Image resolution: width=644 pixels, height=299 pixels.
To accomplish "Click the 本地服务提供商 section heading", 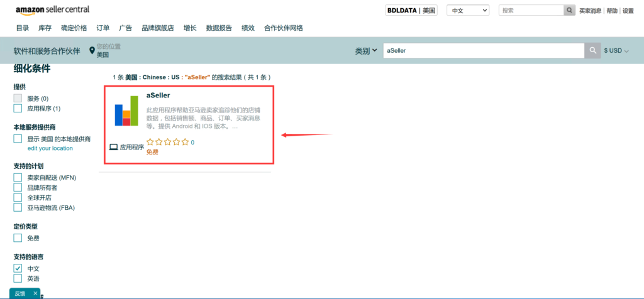I will click(35, 127).
